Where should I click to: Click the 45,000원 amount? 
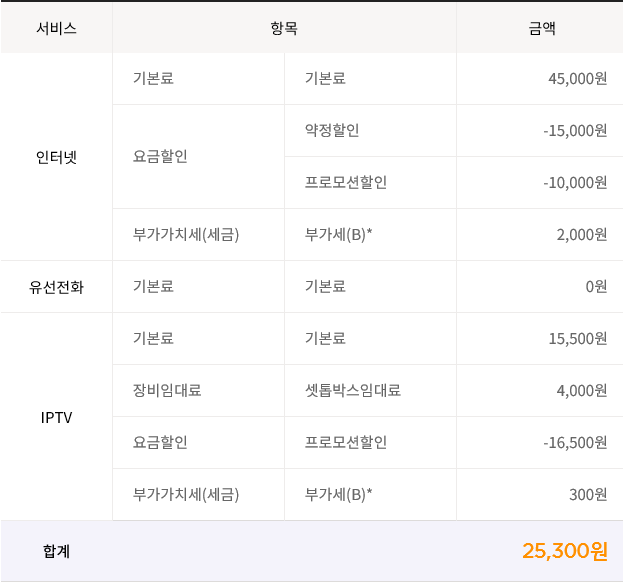click(577, 79)
